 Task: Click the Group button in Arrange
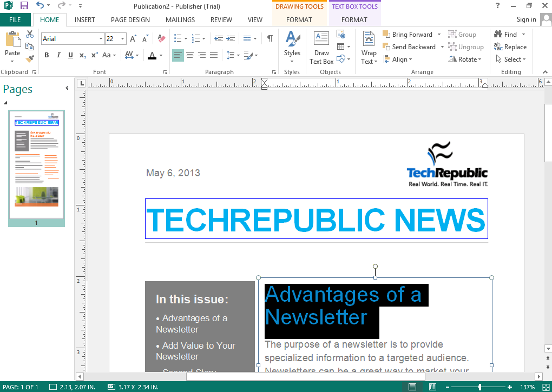pyautogui.click(x=462, y=35)
